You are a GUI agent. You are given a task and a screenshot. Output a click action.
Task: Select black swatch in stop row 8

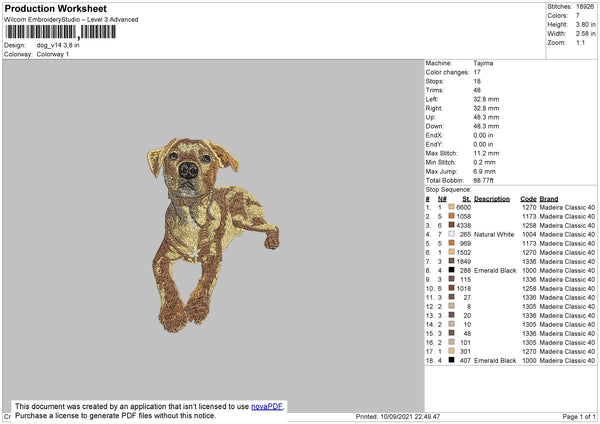tap(452, 270)
